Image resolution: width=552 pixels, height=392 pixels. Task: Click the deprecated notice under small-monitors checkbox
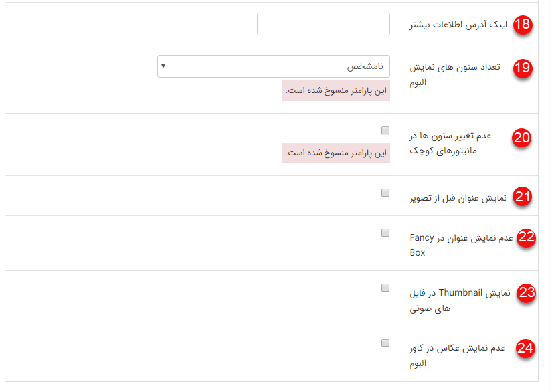pyautogui.click(x=335, y=153)
